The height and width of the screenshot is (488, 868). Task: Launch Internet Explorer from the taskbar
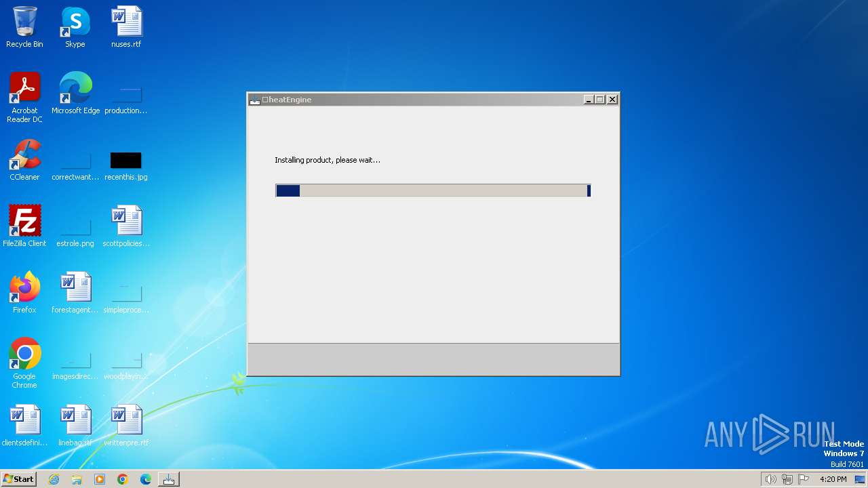pyautogui.click(x=54, y=479)
